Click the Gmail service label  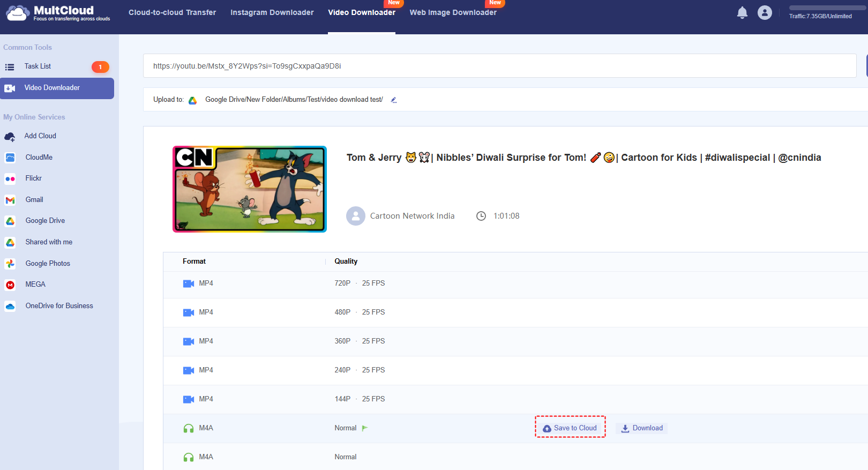click(34, 200)
